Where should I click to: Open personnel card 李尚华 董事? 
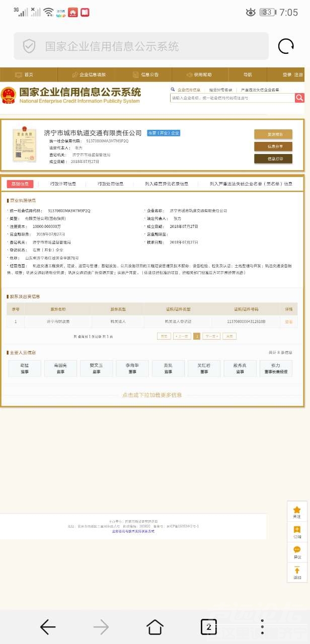coord(132,369)
